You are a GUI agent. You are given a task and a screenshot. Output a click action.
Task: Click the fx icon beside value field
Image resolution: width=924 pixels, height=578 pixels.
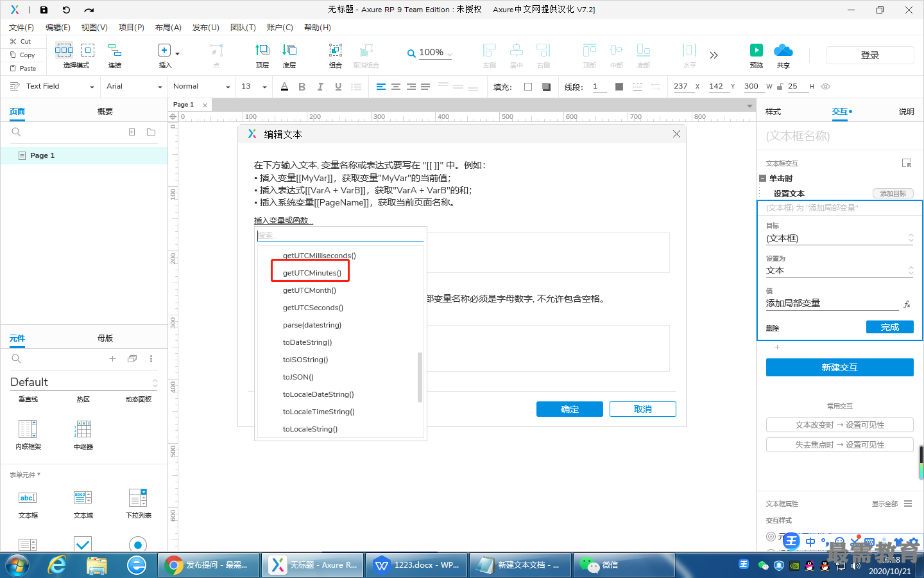(x=907, y=304)
